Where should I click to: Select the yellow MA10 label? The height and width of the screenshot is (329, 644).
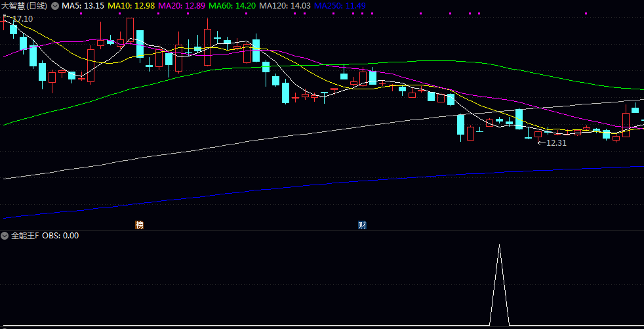pyautogui.click(x=131, y=6)
